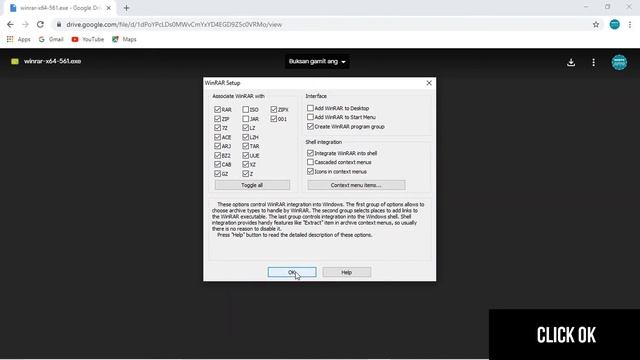Toggle the UUE association checkbox
The width and height of the screenshot is (640, 360).
[x=245, y=156]
